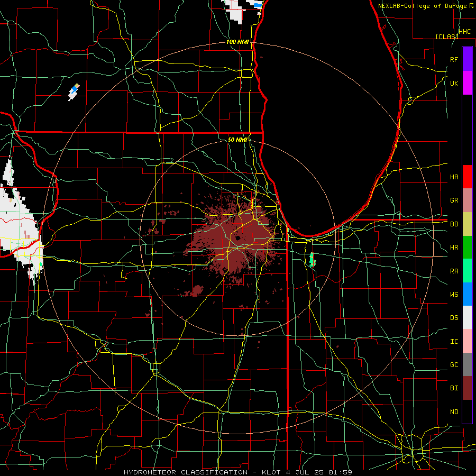The width and height of the screenshot is (476, 476).
Task: Click the ND legend label
Action: 454,412
